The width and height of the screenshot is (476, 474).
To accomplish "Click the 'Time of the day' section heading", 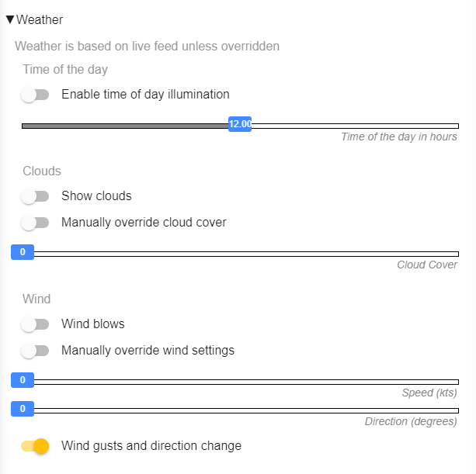I will (x=65, y=70).
